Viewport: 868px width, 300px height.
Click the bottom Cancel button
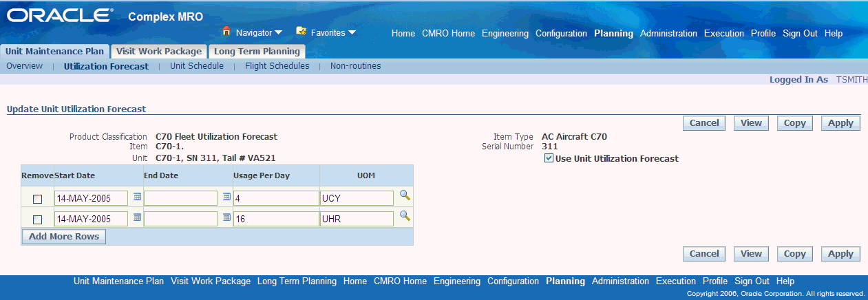pos(704,254)
